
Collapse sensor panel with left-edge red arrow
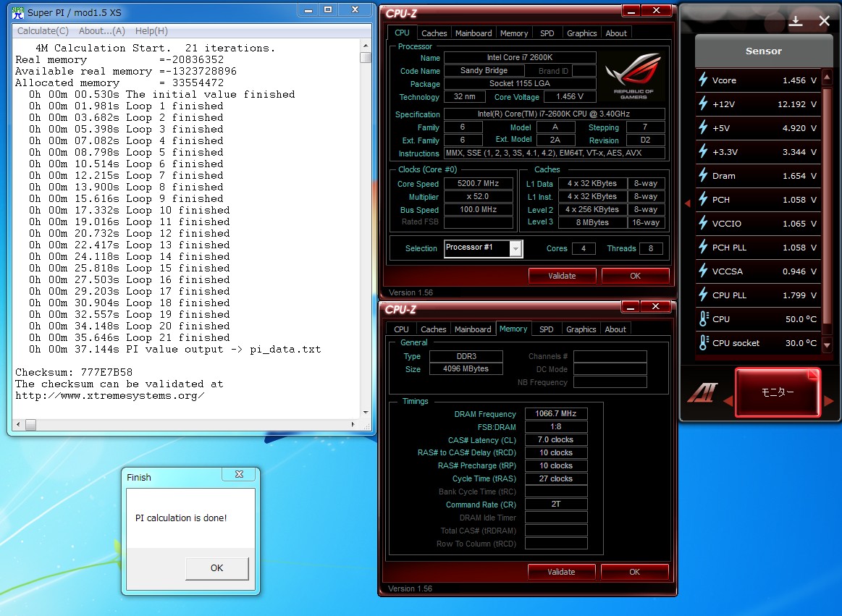tap(687, 204)
